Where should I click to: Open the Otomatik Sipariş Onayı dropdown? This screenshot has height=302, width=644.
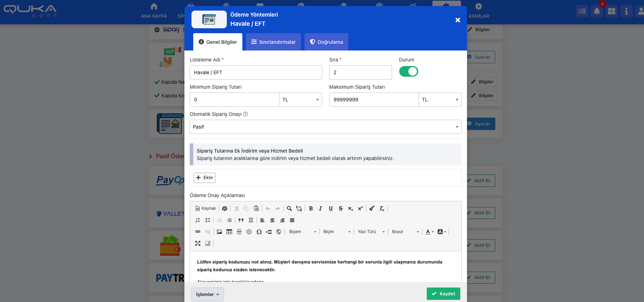coord(325,127)
